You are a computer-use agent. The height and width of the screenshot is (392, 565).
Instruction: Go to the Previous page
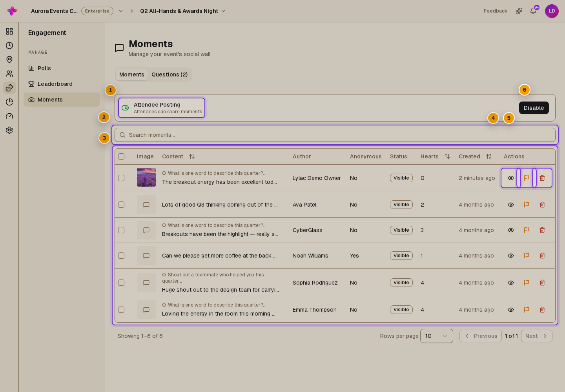pos(481,336)
